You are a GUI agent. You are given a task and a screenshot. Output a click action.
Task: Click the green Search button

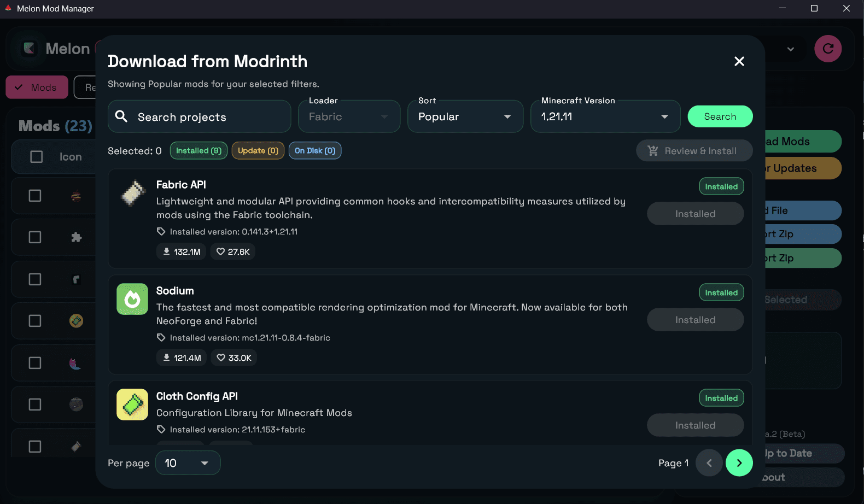(720, 116)
